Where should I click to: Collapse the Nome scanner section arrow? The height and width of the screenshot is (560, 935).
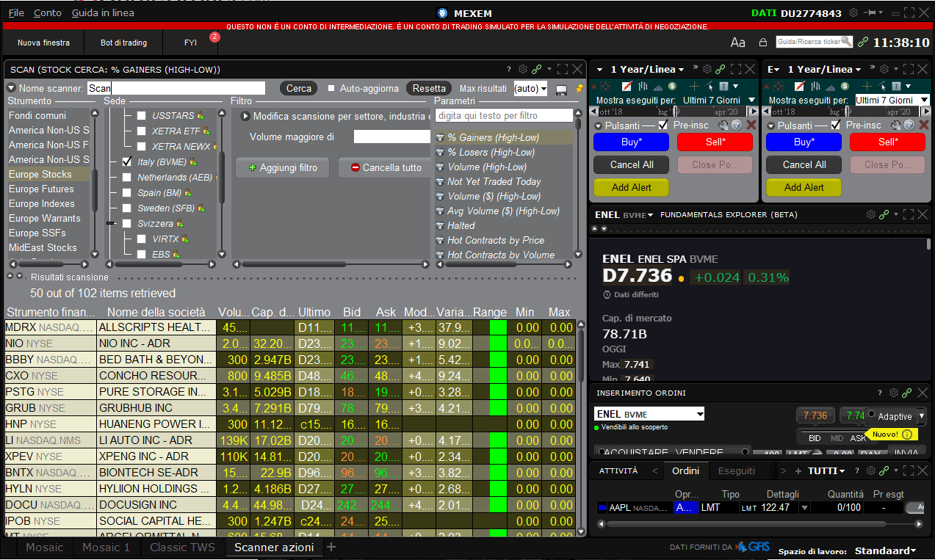click(11, 88)
